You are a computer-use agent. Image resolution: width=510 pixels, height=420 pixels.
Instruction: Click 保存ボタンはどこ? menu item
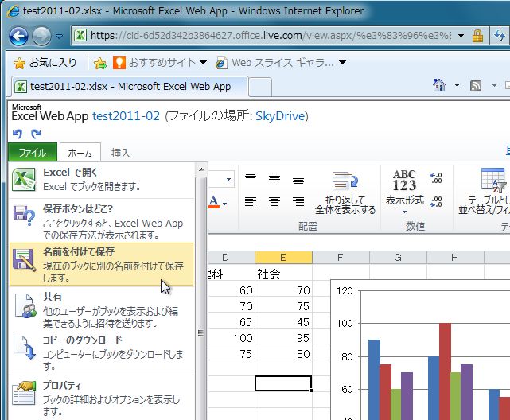(101, 221)
